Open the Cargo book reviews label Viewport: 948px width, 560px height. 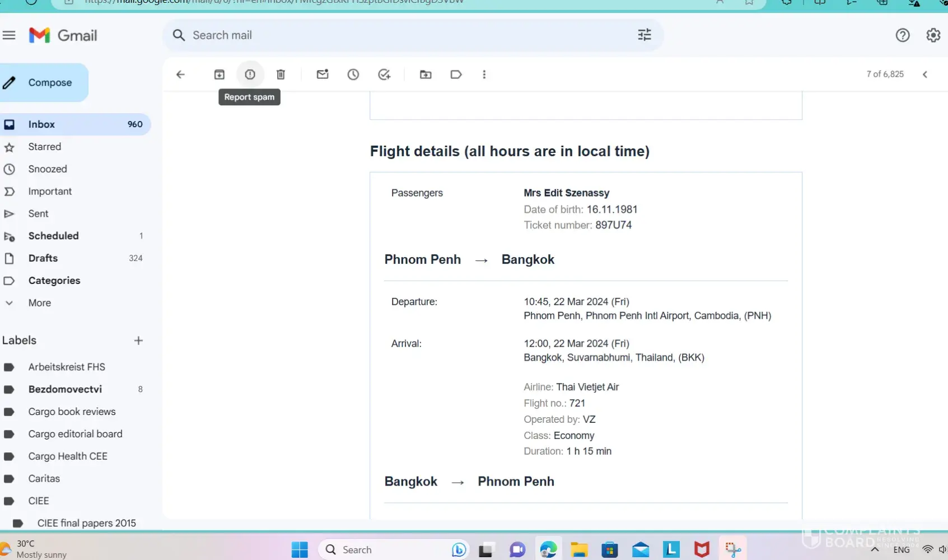tap(74, 412)
